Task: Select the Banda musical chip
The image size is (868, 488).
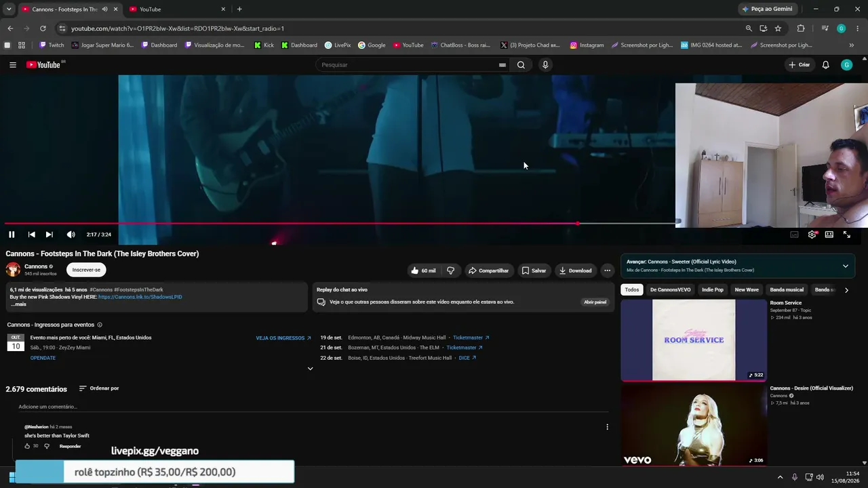Action: [787, 290]
